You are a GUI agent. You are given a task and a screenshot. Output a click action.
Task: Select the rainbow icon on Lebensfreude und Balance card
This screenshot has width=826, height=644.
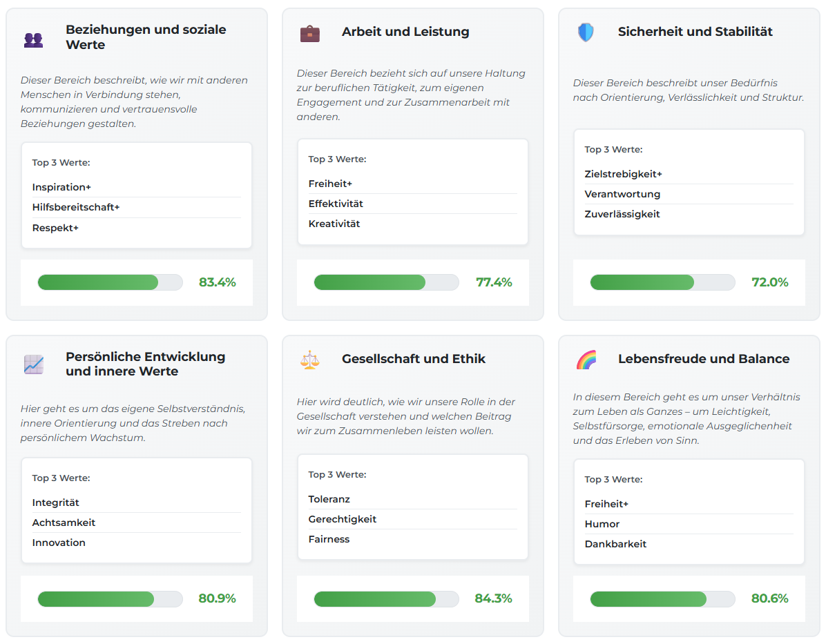[586, 359]
